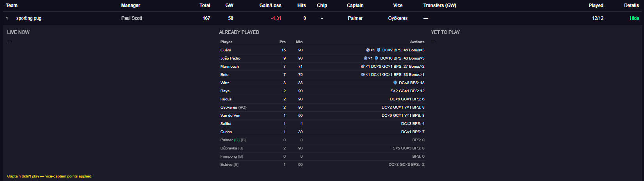Hide the sporting pug details
644x181 pixels.
(634, 18)
